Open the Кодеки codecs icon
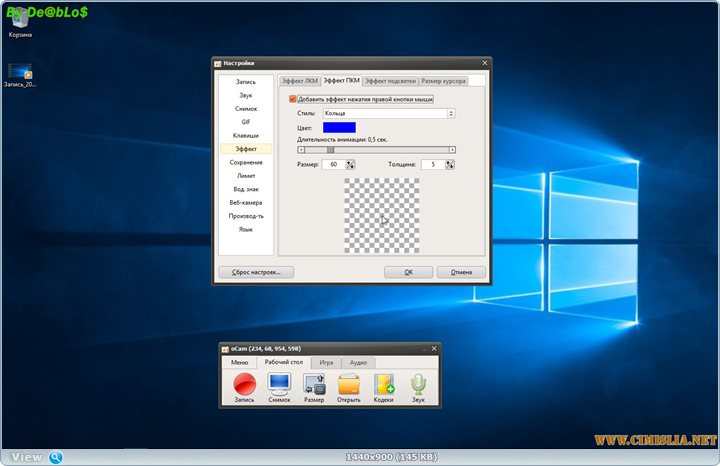This screenshot has height=466, width=720. tap(384, 384)
